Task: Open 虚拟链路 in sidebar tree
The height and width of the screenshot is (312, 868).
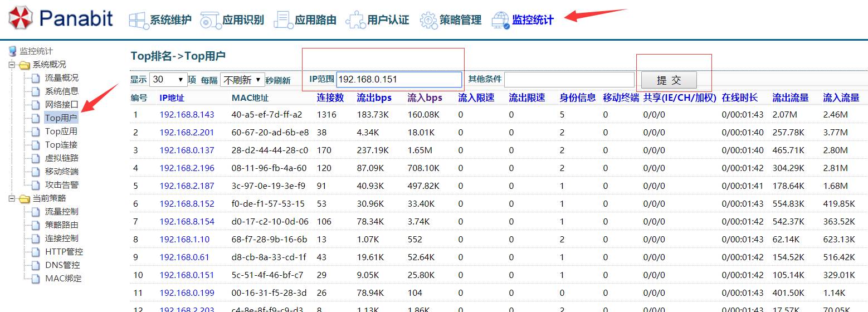Action: coord(62,158)
